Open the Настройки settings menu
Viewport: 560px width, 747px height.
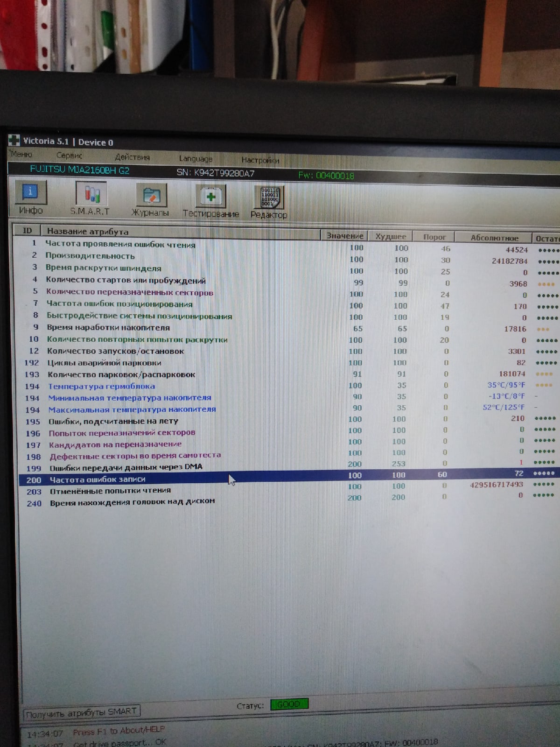pyautogui.click(x=260, y=160)
